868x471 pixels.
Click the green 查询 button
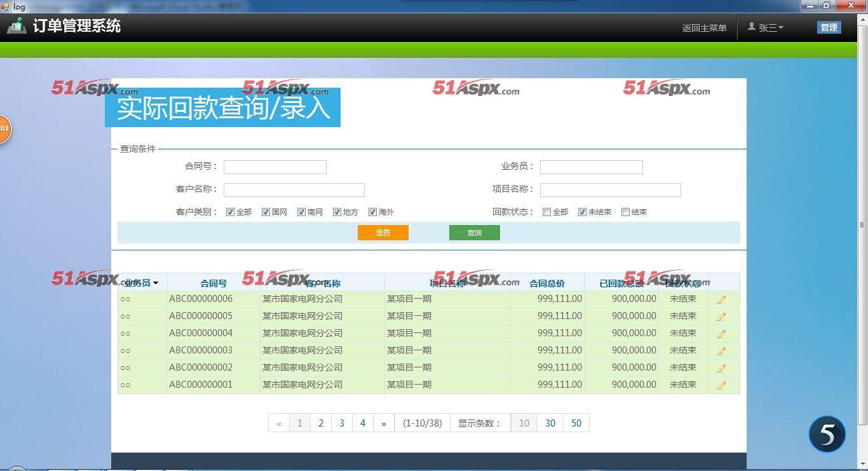[x=475, y=233]
